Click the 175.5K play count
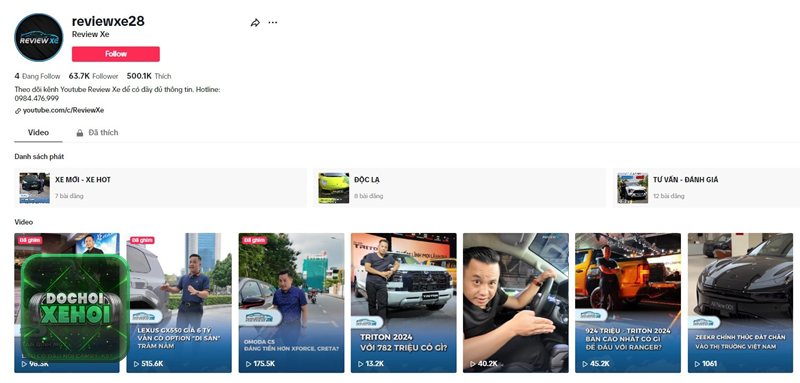The height and width of the screenshot is (383, 800). pyautogui.click(x=261, y=364)
